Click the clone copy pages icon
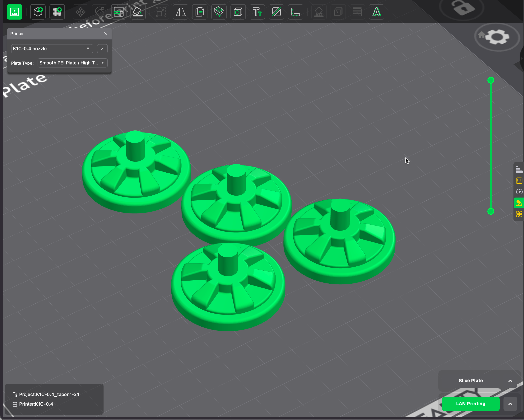This screenshot has height=420, width=524. click(x=200, y=12)
